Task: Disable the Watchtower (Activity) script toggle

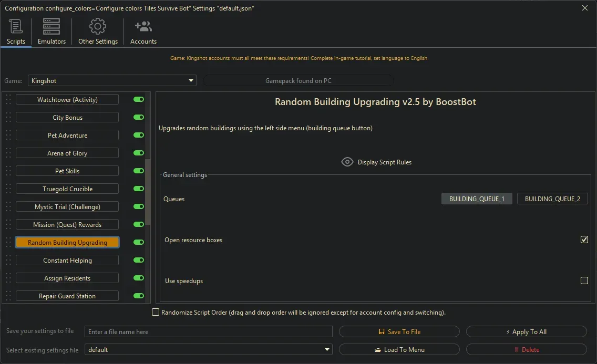Action: (139, 100)
